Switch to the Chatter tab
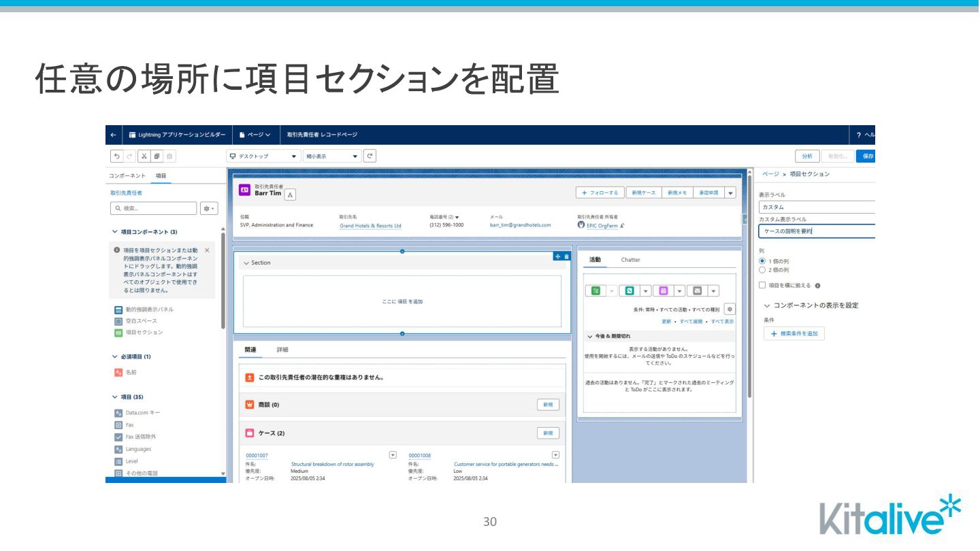 point(630,260)
